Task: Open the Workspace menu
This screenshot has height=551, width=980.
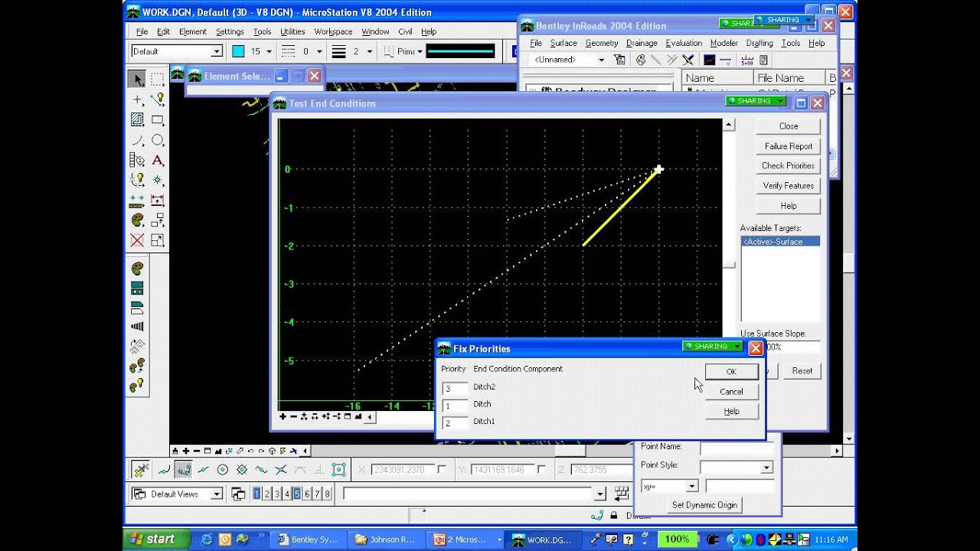Action: (333, 31)
